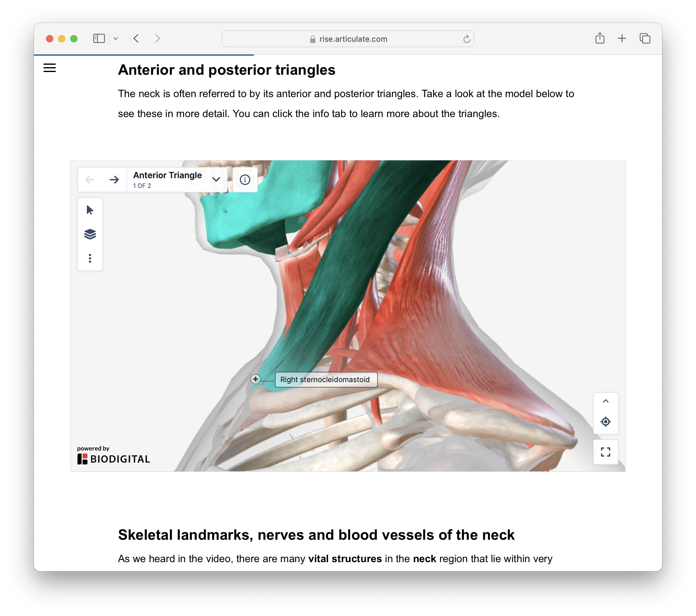
Task: Open the three-dot more options menu
Action: [x=90, y=258]
